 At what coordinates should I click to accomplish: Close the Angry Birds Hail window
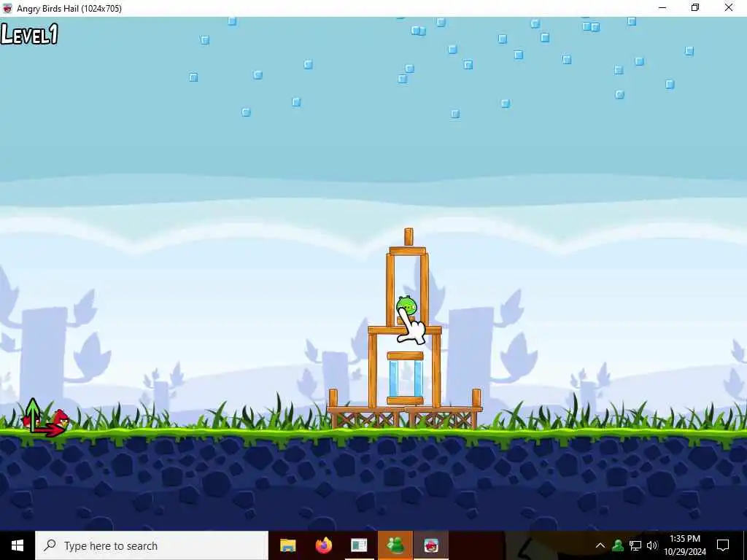pos(729,7)
